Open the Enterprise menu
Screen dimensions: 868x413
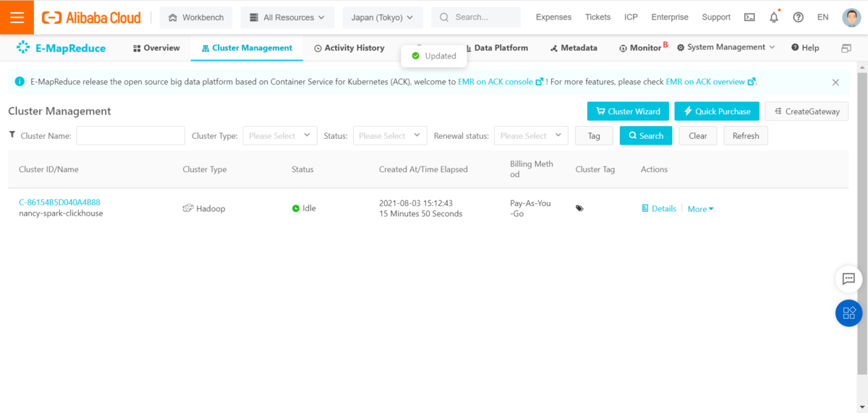pyautogui.click(x=670, y=17)
